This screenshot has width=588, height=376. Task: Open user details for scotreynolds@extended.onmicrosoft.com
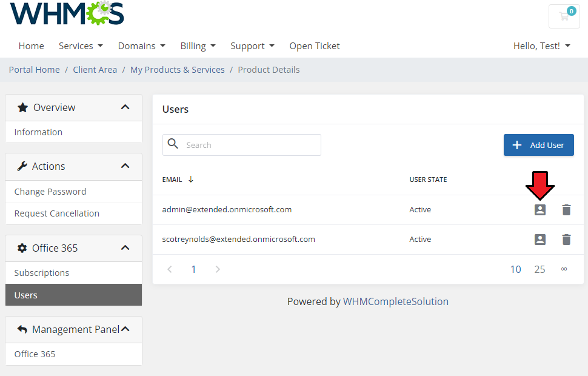(540, 240)
